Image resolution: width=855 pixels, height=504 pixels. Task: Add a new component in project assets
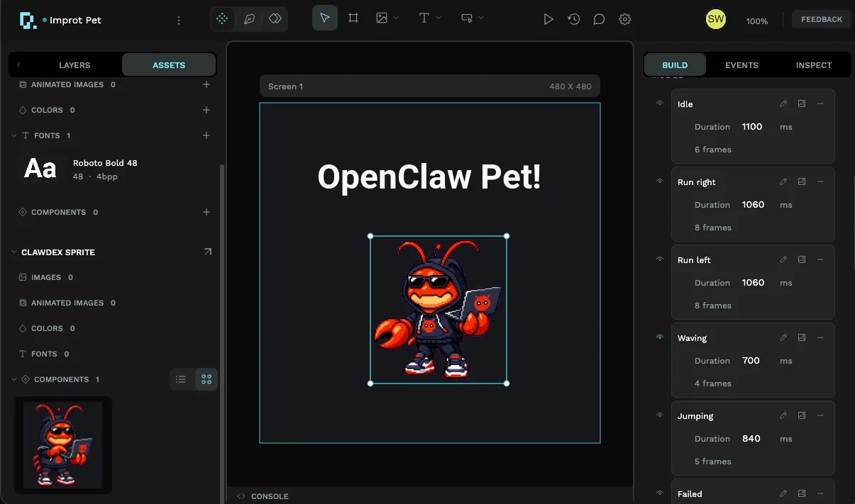pyautogui.click(x=206, y=212)
